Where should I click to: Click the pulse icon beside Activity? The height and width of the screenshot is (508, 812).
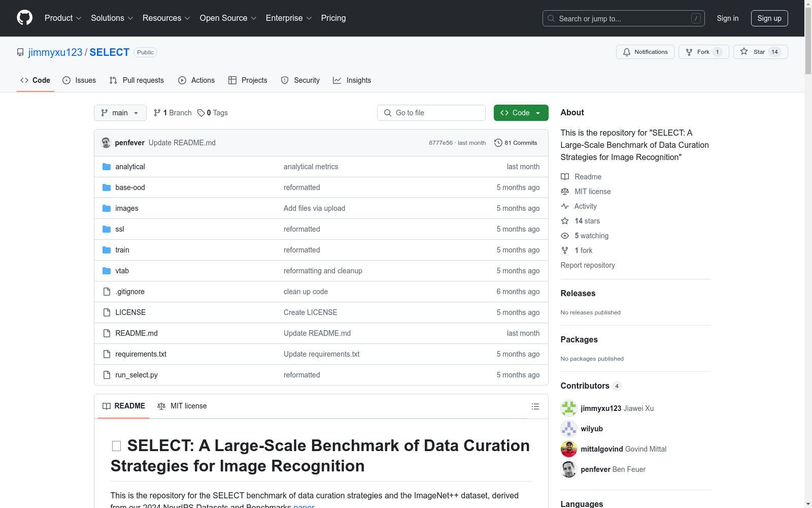(565, 206)
